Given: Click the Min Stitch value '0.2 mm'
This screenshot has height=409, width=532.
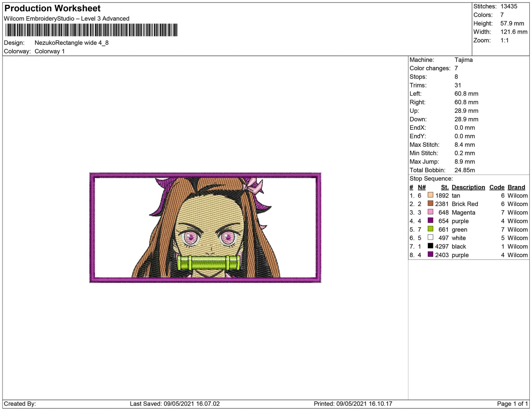Looking at the screenshot, I should tap(465, 153).
